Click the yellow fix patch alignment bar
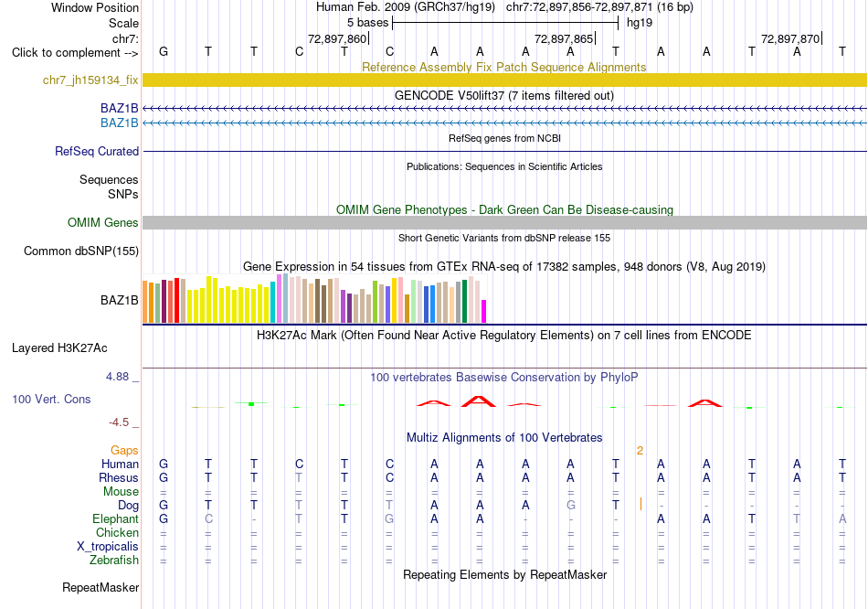Image resolution: width=868 pixels, height=609 pixels. (x=504, y=80)
